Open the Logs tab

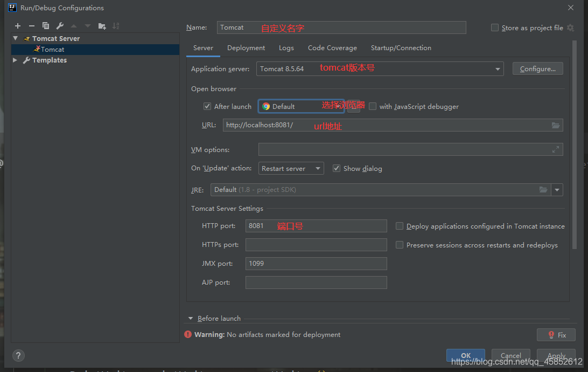point(286,48)
